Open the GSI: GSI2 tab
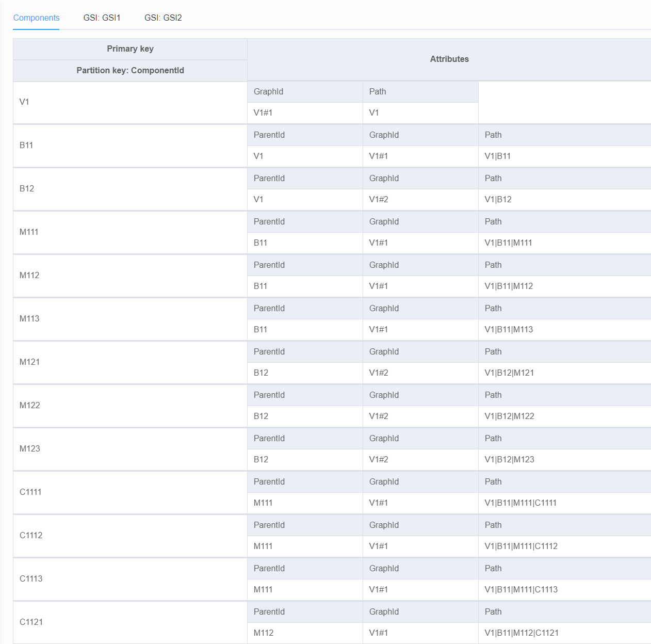The height and width of the screenshot is (644, 651). (162, 17)
